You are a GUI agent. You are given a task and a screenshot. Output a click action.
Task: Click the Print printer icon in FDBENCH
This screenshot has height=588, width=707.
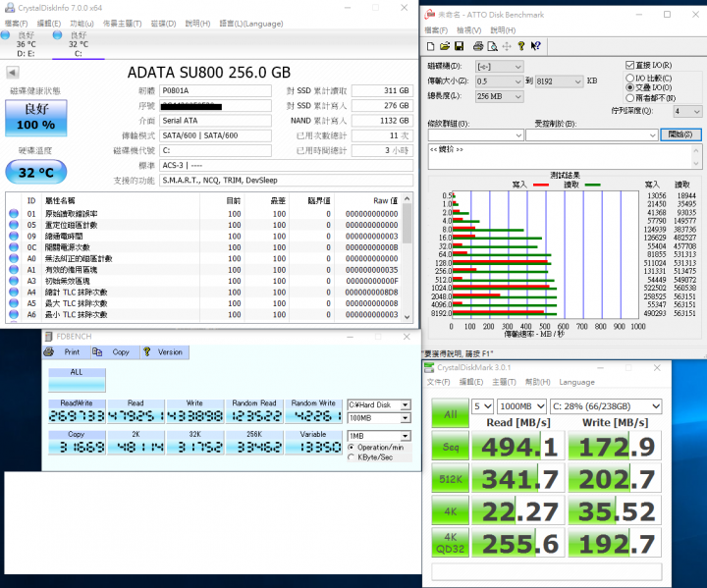click(49, 351)
